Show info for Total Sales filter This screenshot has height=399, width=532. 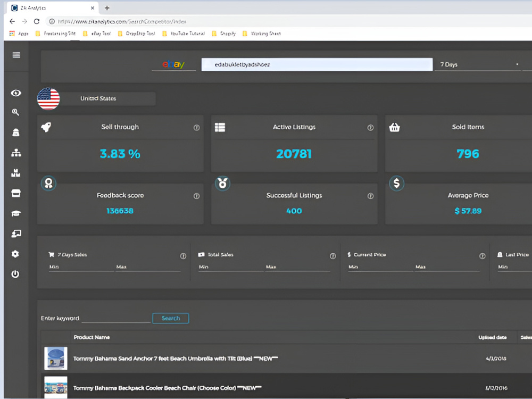pyautogui.click(x=333, y=256)
